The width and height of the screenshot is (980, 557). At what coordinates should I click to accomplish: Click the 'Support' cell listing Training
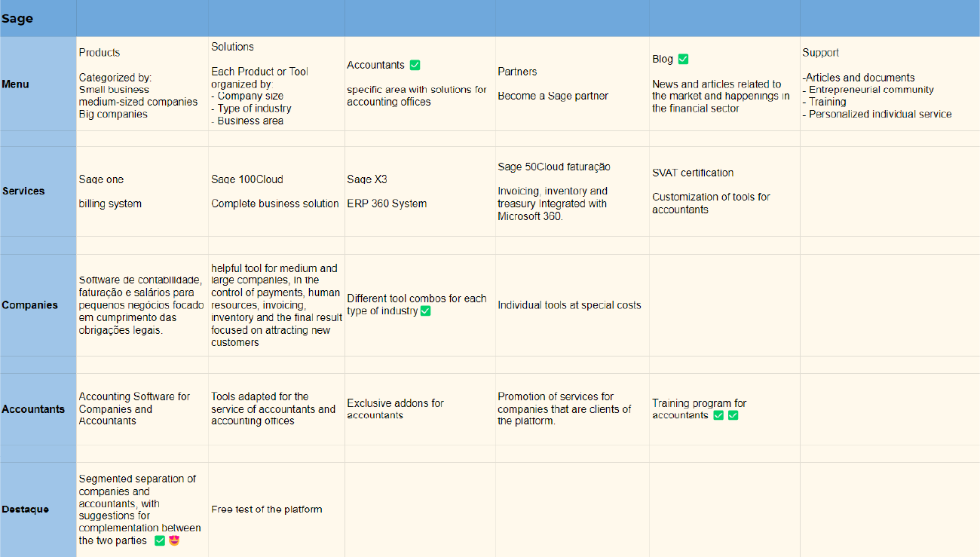coord(890,84)
